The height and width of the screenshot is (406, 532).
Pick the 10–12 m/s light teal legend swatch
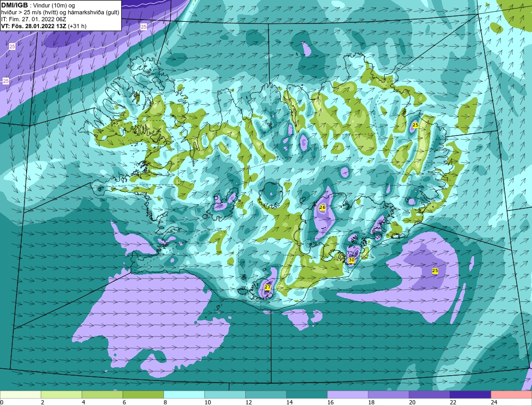pyautogui.click(x=225, y=395)
